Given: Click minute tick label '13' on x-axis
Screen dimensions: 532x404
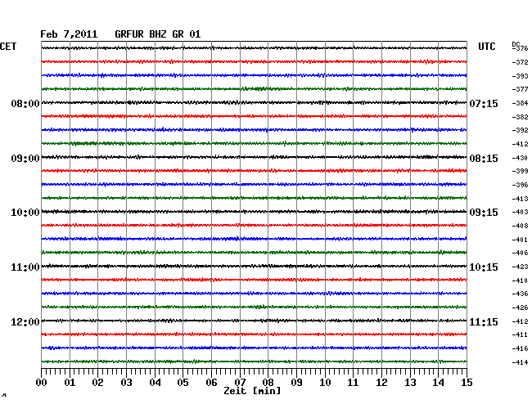Looking at the screenshot, I should [410, 383].
